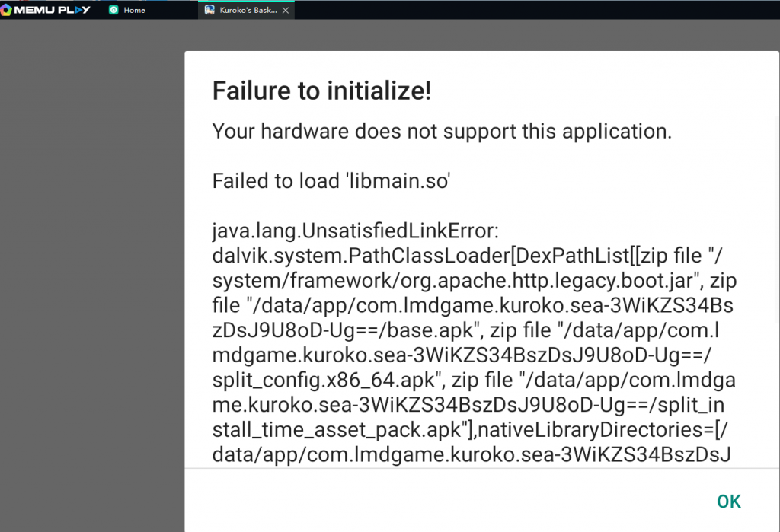
Task: Click the Home tab's green icon
Action: click(x=113, y=10)
